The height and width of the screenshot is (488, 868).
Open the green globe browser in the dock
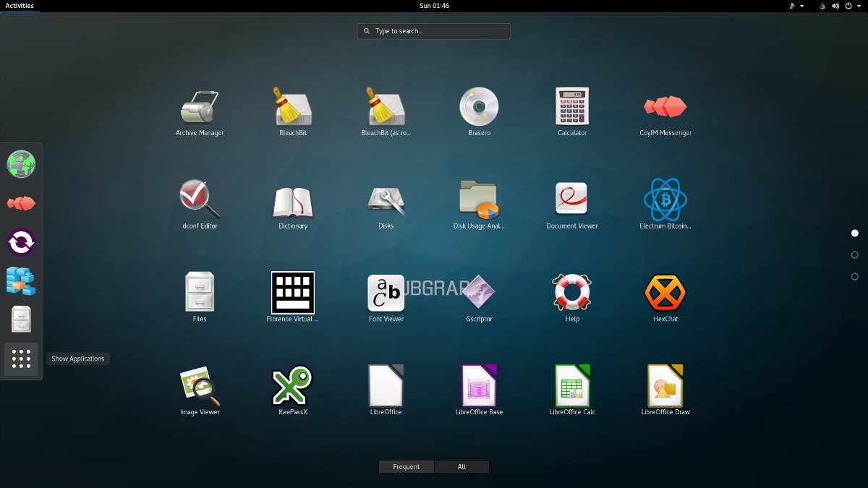point(21,164)
